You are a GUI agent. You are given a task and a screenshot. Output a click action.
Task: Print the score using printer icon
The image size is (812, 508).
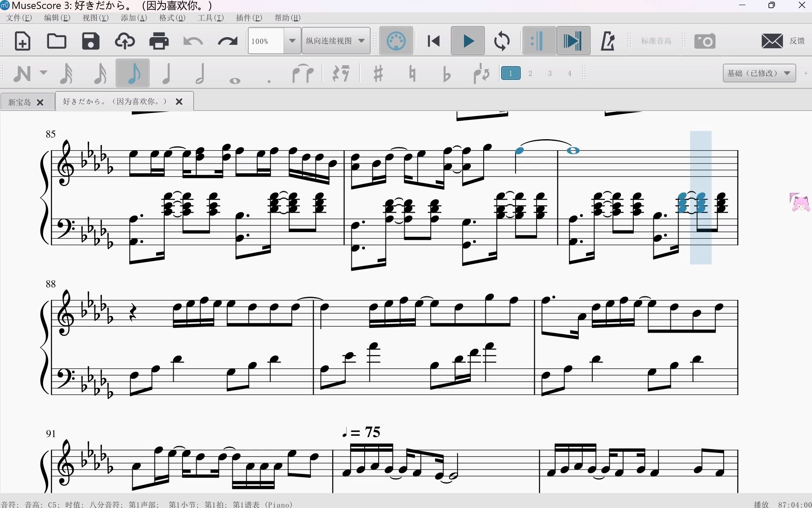point(159,41)
